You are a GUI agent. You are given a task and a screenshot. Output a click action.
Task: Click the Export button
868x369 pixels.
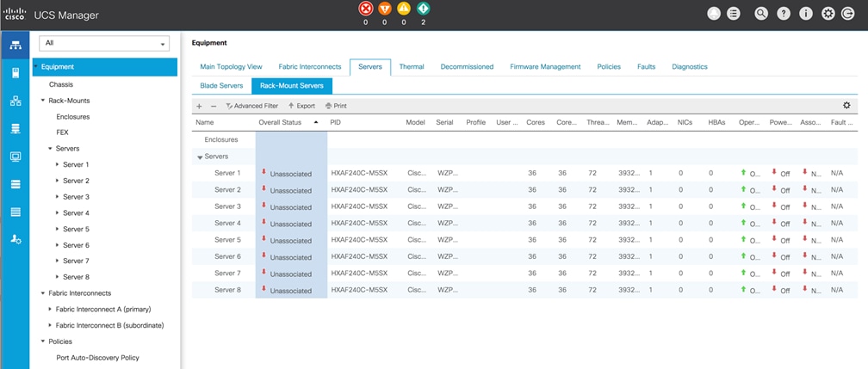click(x=301, y=106)
